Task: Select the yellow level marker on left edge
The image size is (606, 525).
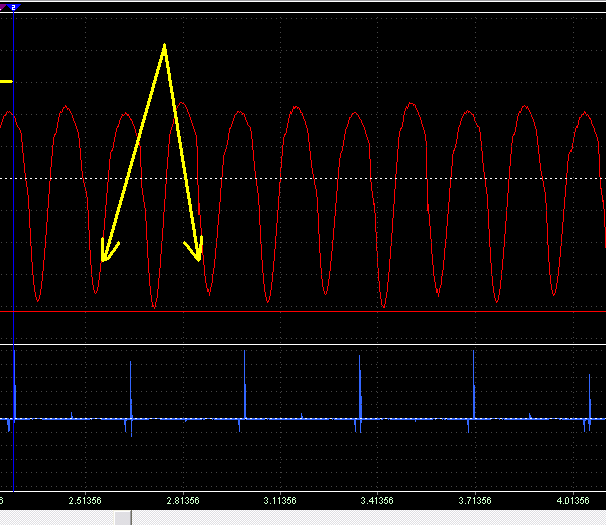Action: [x=6, y=82]
